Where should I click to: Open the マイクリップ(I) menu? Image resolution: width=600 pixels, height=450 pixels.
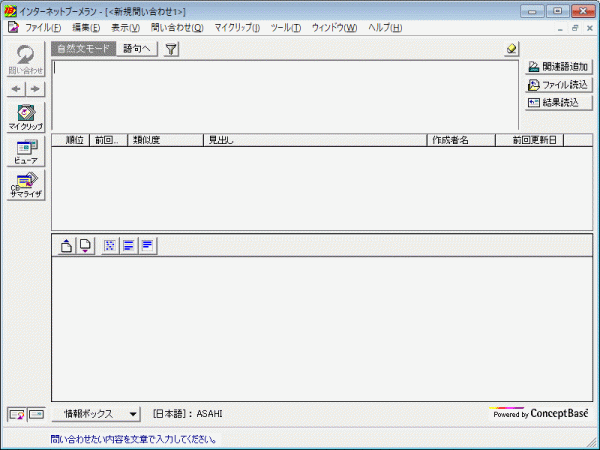pos(237,28)
